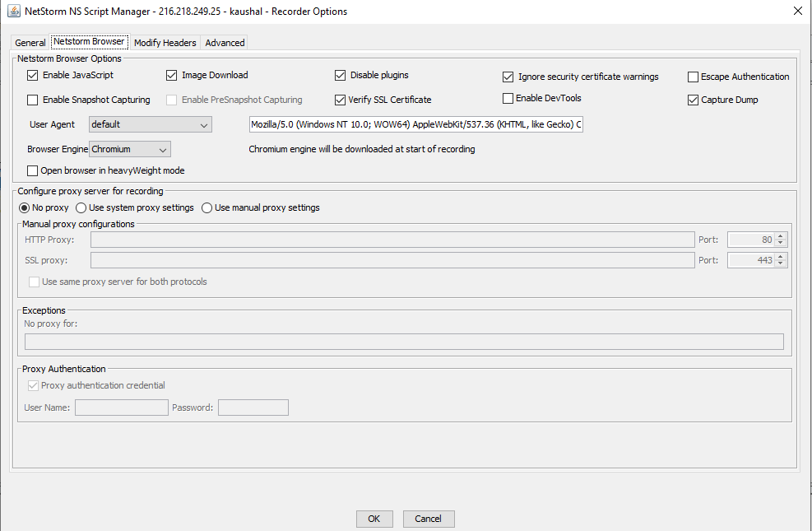
Task: Click the HTTP Proxy input field
Action: coord(392,240)
